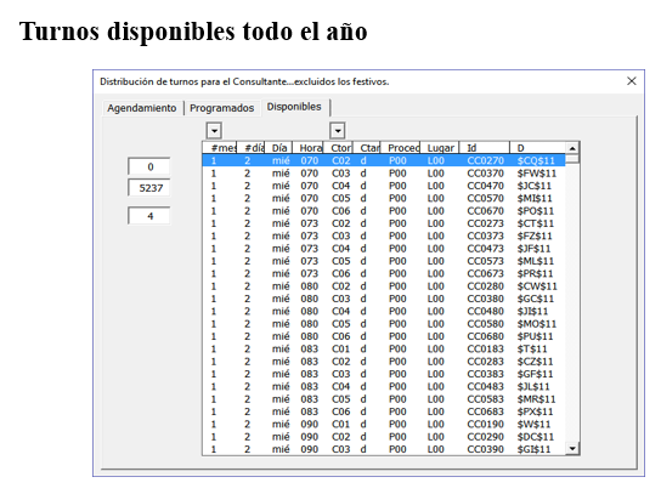Select the row with Id CC0190
The height and width of the screenshot is (494, 661).
(x=384, y=424)
